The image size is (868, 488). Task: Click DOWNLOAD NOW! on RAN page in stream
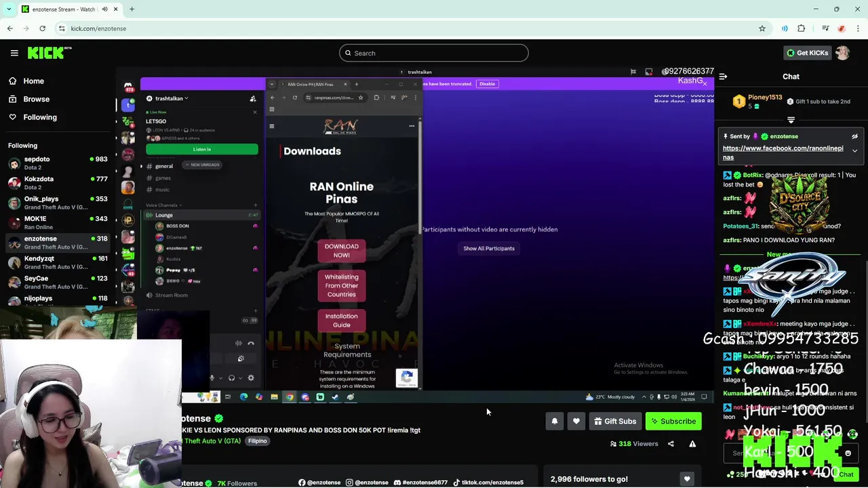tap(341, 251)
